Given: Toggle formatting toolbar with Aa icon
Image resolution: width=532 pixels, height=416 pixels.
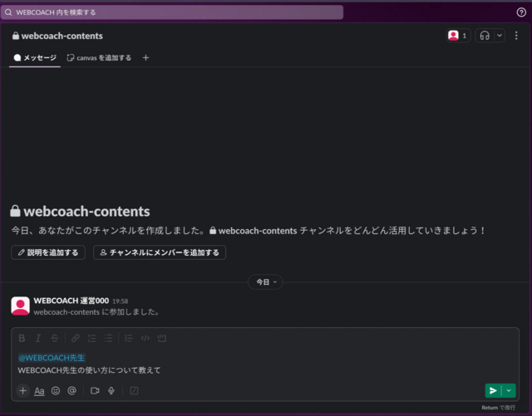Looking at the screenshot, I should (39, 391).
